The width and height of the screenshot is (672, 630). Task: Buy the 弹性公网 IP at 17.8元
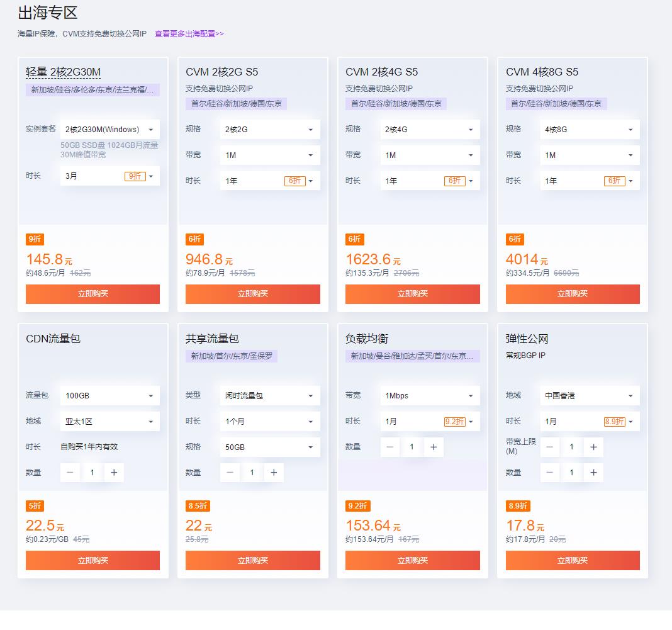click(x=573, y=561)
